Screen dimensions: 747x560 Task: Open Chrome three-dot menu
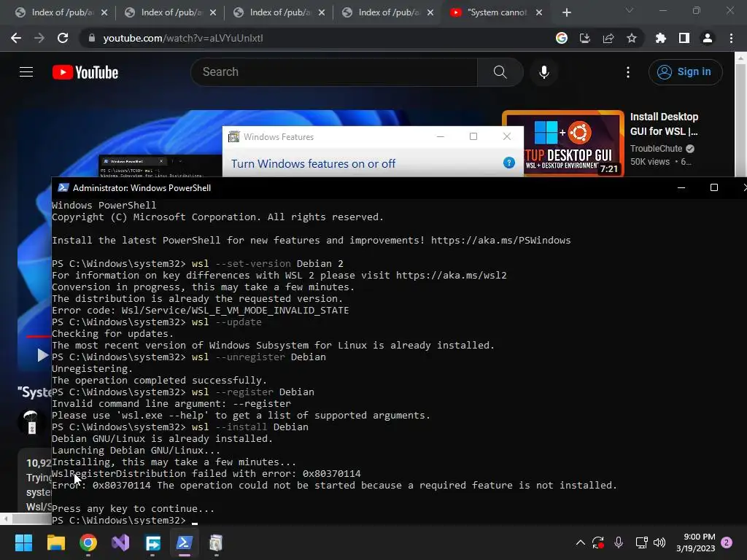pyautogui.click(x=731, y=38)
